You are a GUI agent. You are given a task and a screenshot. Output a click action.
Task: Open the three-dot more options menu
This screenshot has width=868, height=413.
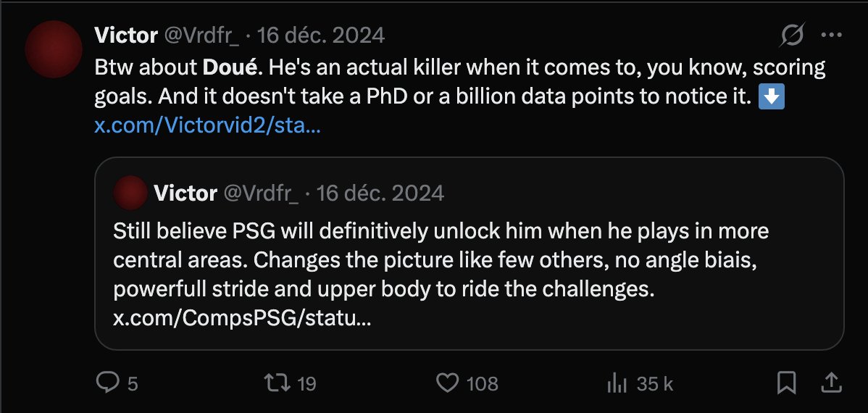coord(832,36)
